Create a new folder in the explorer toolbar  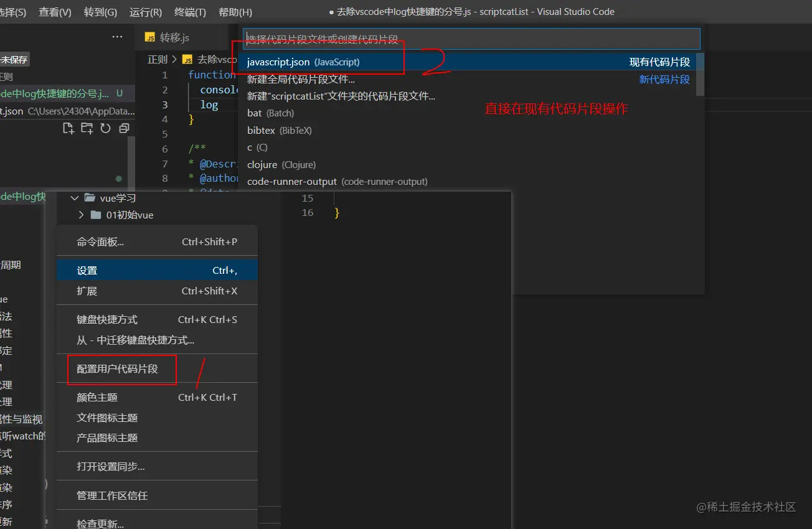pos(87,128)
